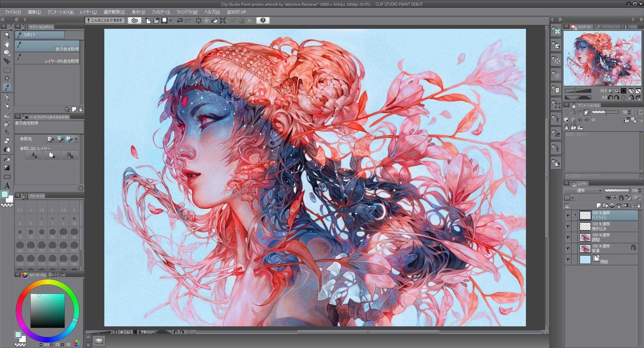This screenshot has width=644, height=348.
Task: Toggle visibility of the 用紙 paper layer
Action: pyautogui.click(x=568, y=260)
